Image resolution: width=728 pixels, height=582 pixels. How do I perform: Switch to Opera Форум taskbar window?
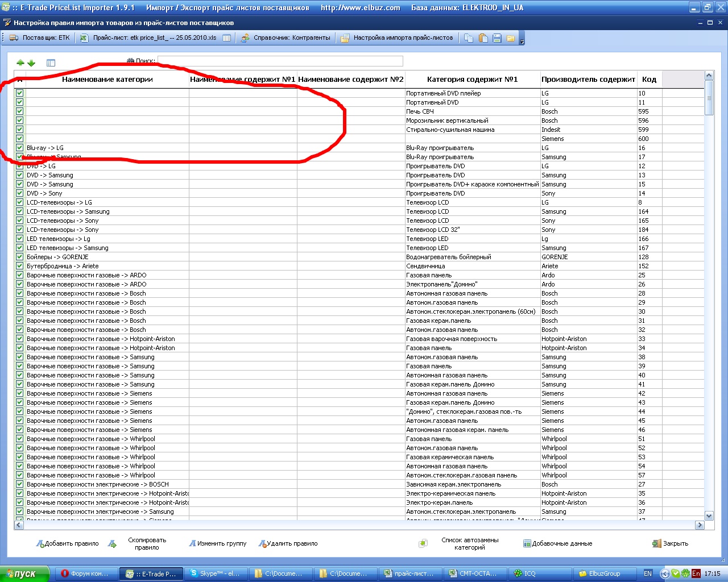click(87, 573)
